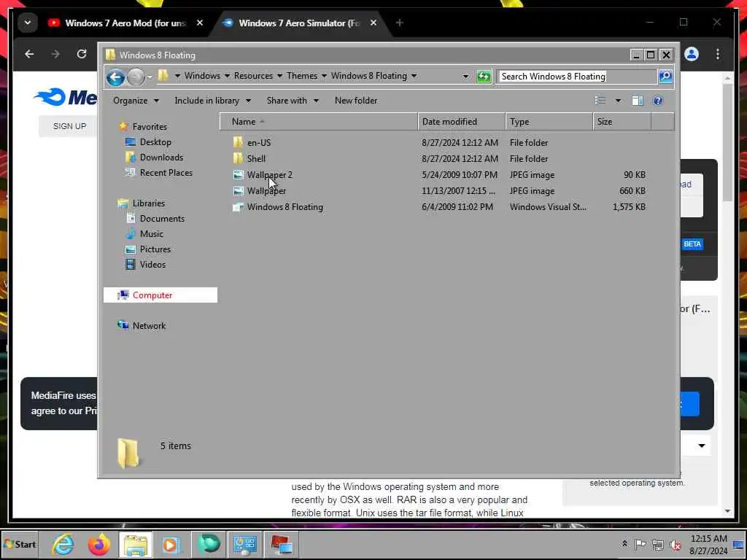Go back with the Explorer back arrow
The height and width of the screenshot is (560, 747).
[x=115, y=77]
